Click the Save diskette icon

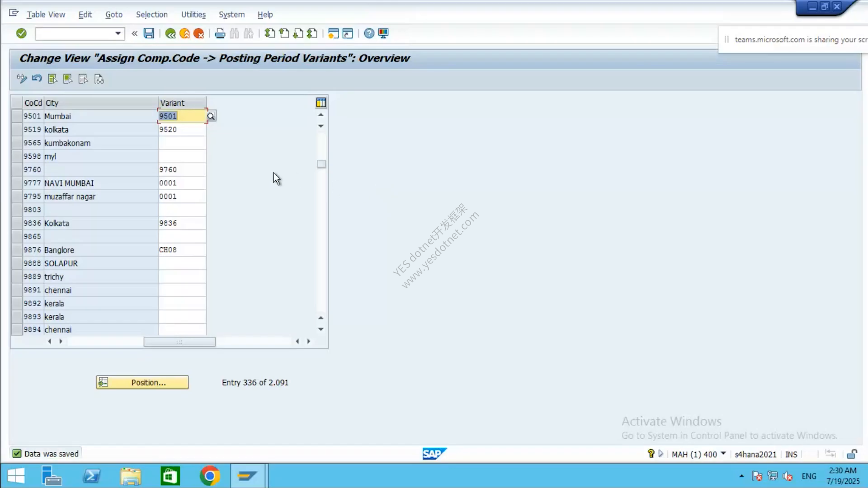[149, 33]
